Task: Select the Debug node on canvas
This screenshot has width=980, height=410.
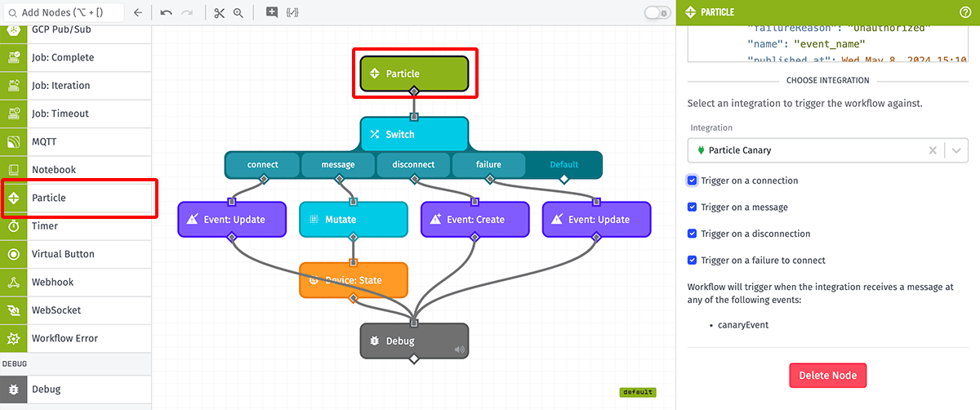Action: 414,341
